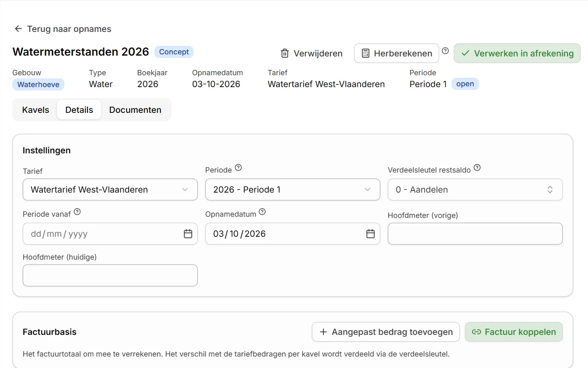Image resolution: width=588 pixels, height=368 pixels.
Task: Click the Factuurbasis section heading
Action: (49, 332)
